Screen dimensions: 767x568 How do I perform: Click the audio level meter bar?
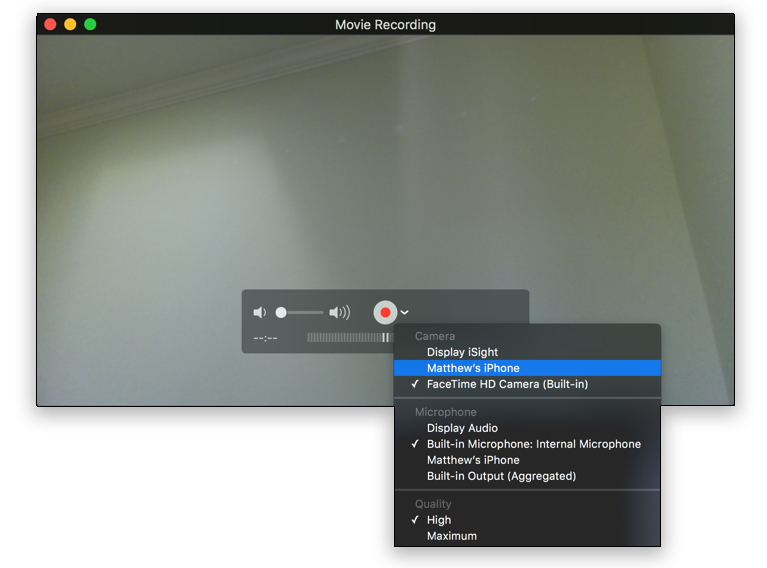(x=350, y=338)
